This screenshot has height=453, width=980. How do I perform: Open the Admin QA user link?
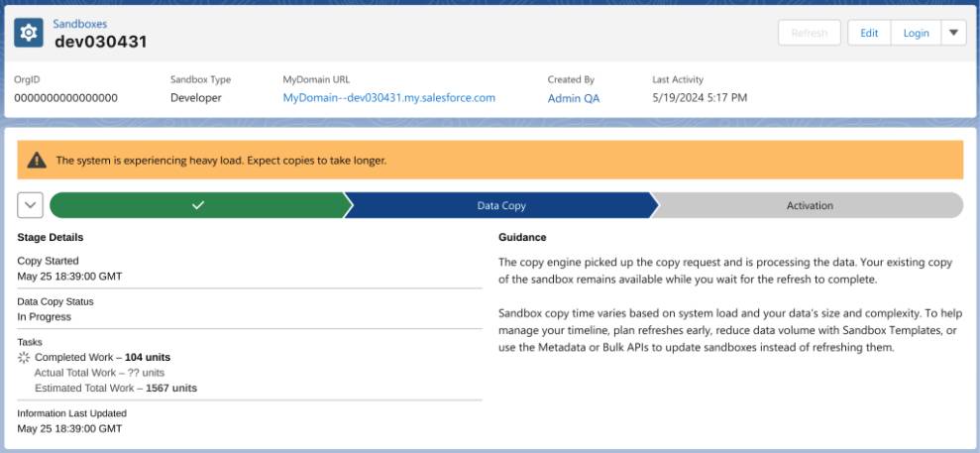coord(573,98)
